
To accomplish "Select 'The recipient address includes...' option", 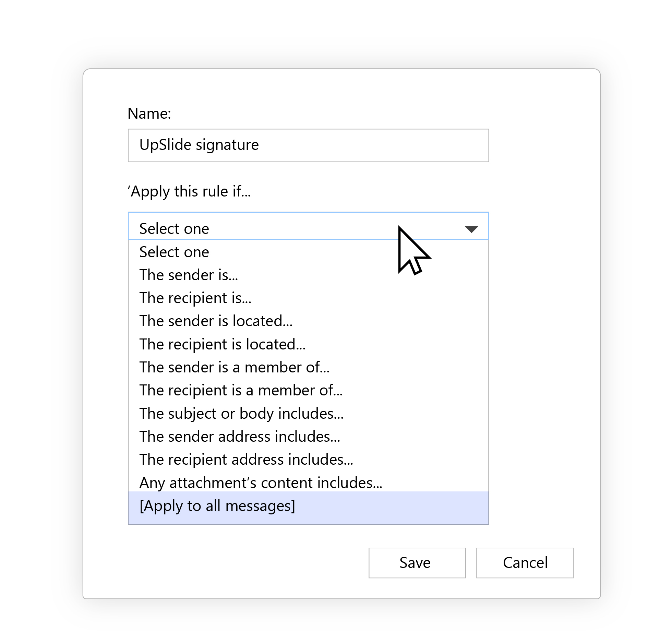I will click(246, 460).
